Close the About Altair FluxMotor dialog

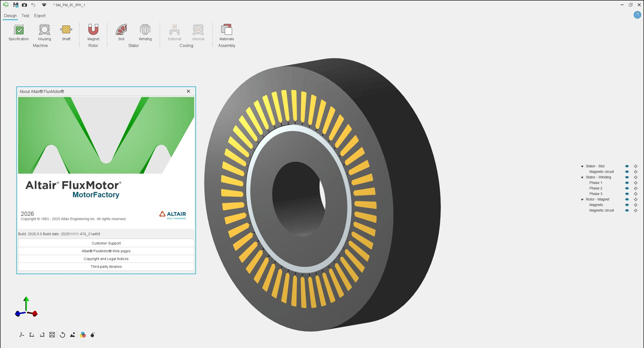pyautogui.click(x=188, y=91)
